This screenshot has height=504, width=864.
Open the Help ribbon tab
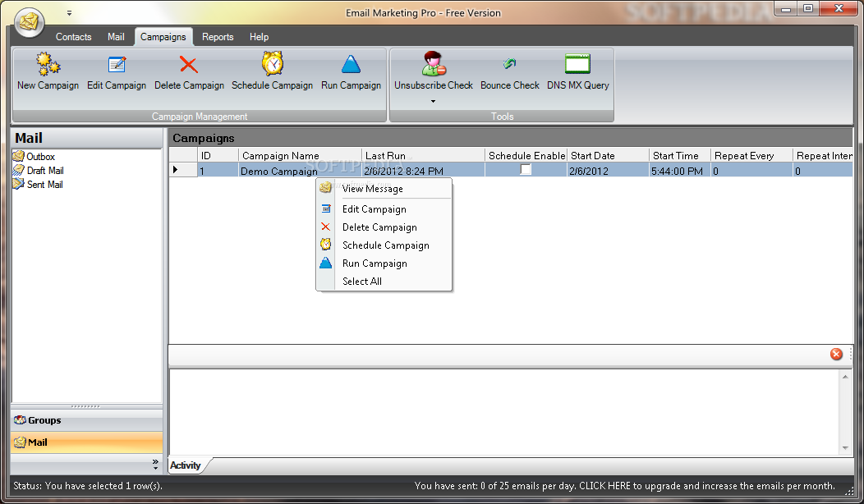(x=259, y=37)
